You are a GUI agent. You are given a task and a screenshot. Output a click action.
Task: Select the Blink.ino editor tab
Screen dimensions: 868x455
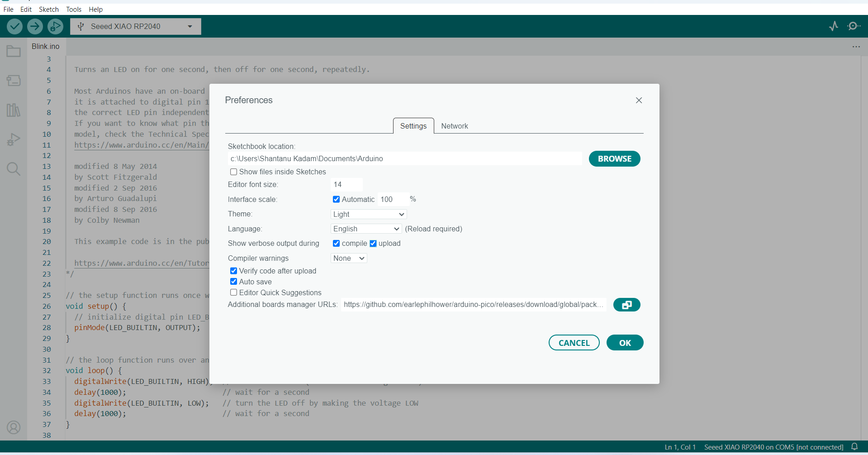(x=46, y=46)
